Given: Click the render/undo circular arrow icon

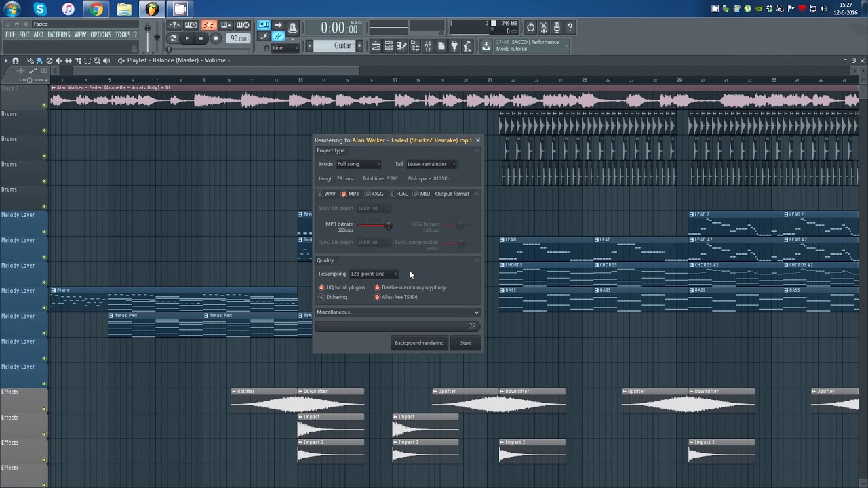Looking at the screenshot, I should [530, 27].
